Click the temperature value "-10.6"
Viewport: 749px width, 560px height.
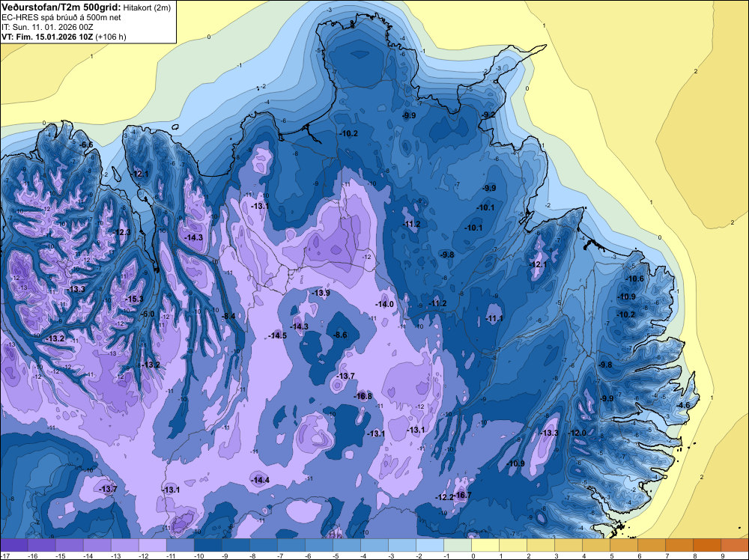(635, 279)
